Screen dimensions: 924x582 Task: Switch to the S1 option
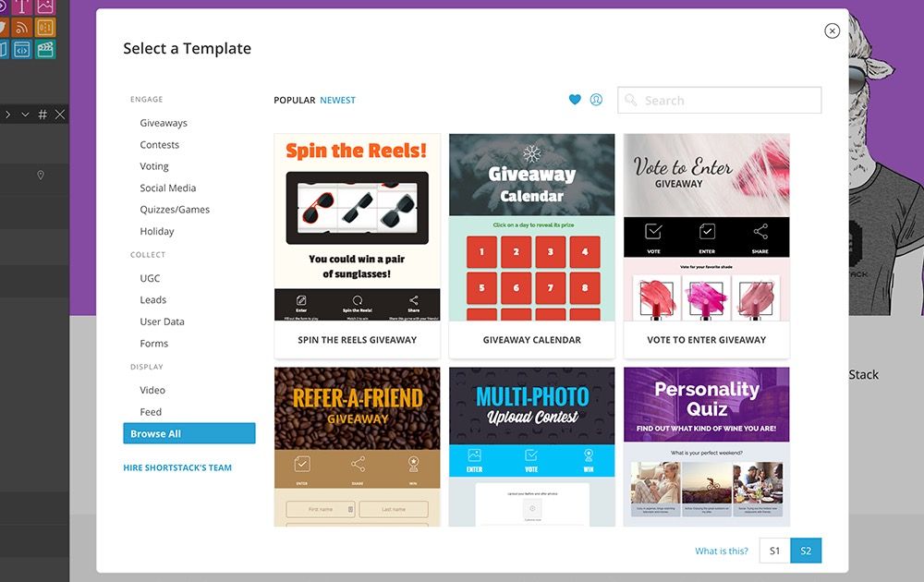tap(774, 551)
